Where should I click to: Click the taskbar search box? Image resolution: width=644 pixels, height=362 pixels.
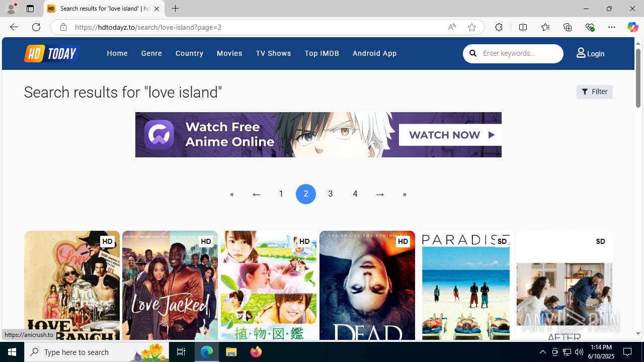coord(97,352)
